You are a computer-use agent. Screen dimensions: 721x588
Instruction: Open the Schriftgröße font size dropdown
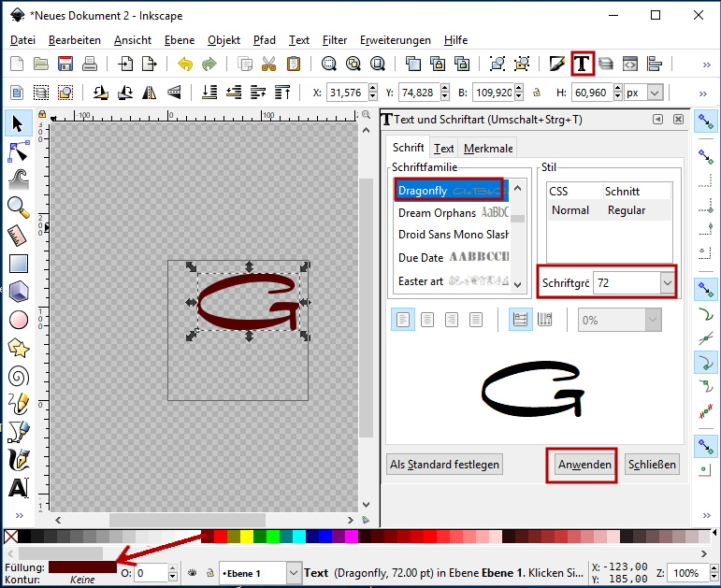click(666, 281)
